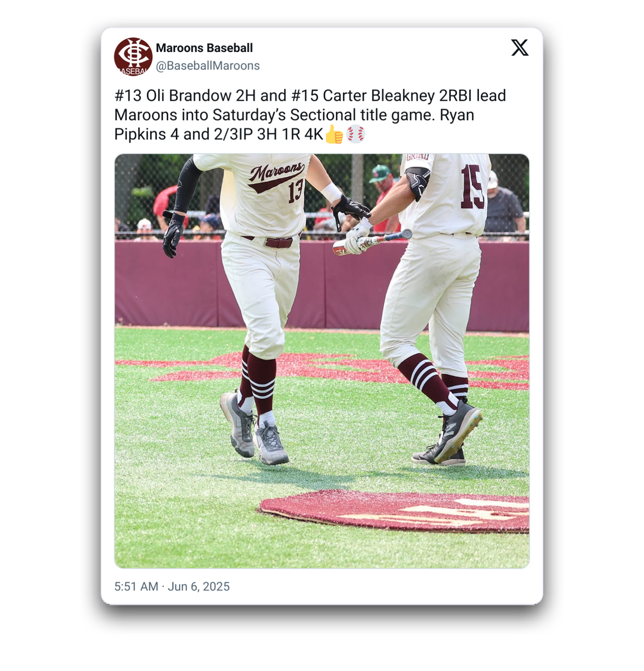Image resolution: width=644 pixels, height=671 pixels.
Task: Click jersey number 15 in photo
Action: pos(472,187)
